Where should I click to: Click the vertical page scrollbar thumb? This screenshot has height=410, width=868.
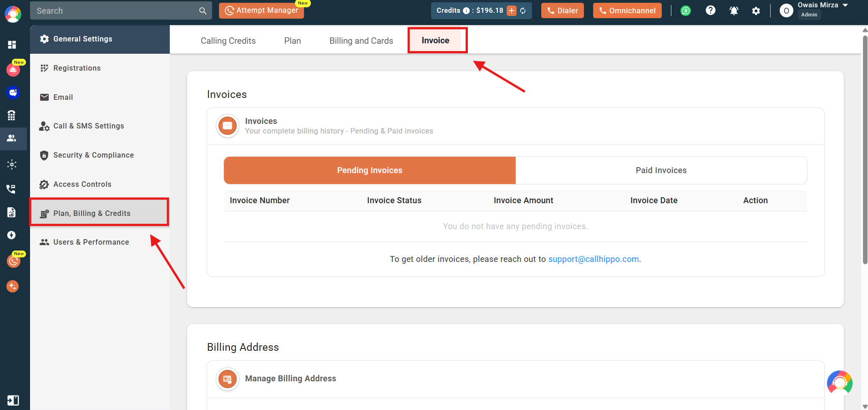click(x=865, y=150)
